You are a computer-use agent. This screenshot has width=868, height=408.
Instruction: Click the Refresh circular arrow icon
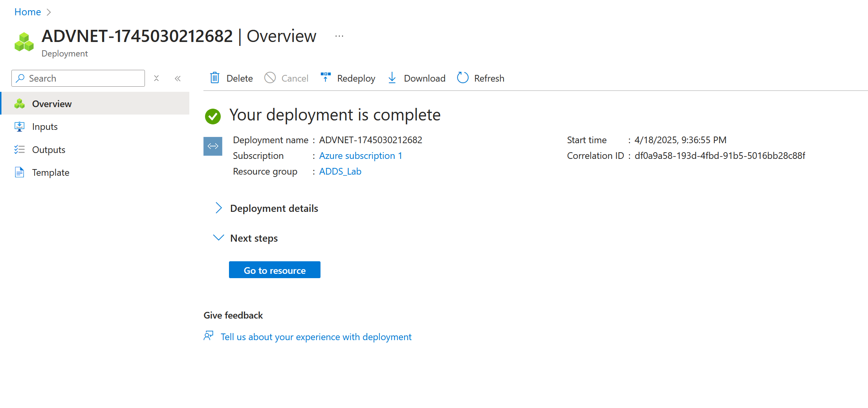coord(463,78)
